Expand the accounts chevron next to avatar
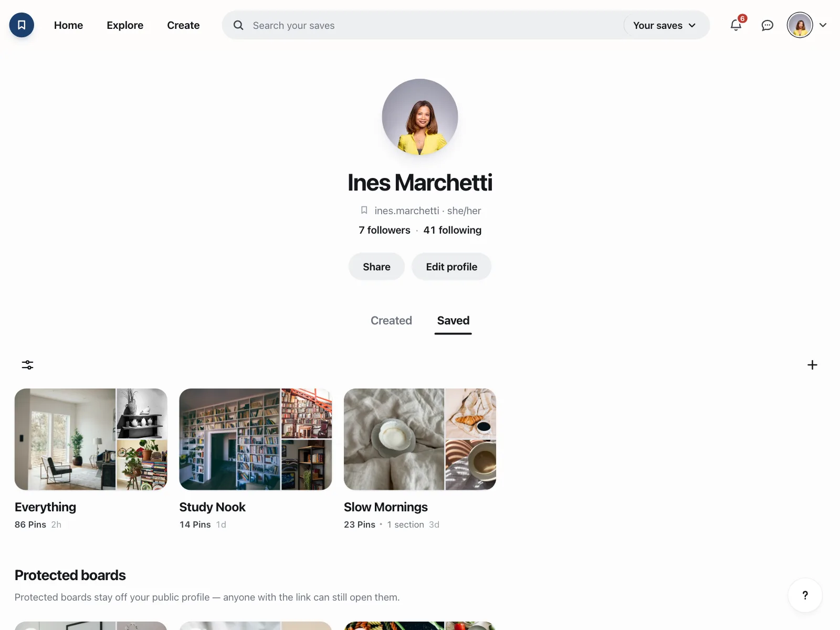 [823, 25]
